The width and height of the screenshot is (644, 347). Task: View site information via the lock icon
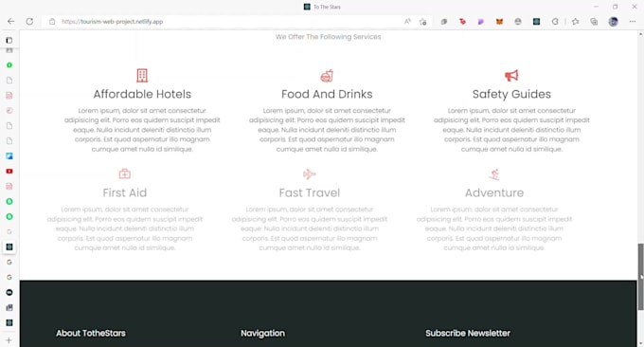[x=52, y=22]
